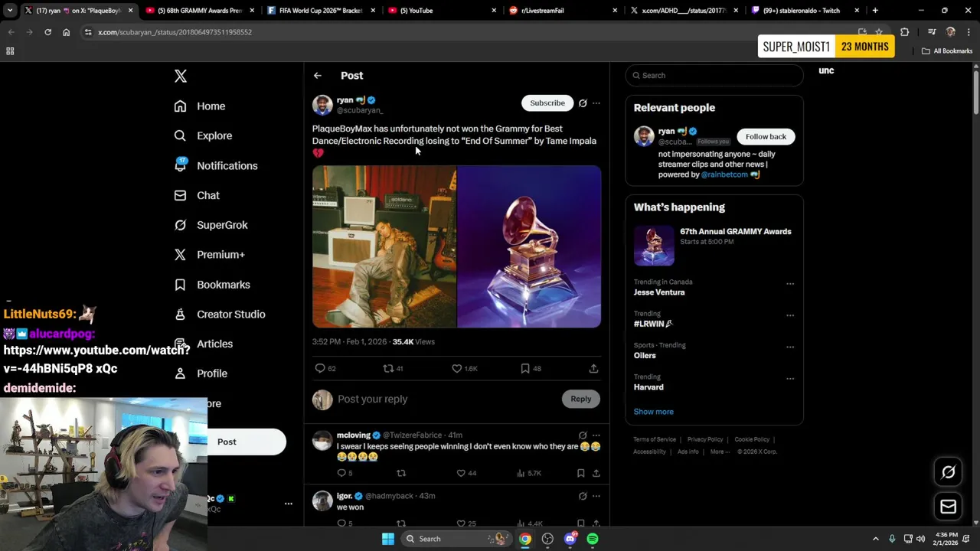Like mcloving's reply with 44 likes
Viewport: 980px width, 551px height.
[461, 474]
